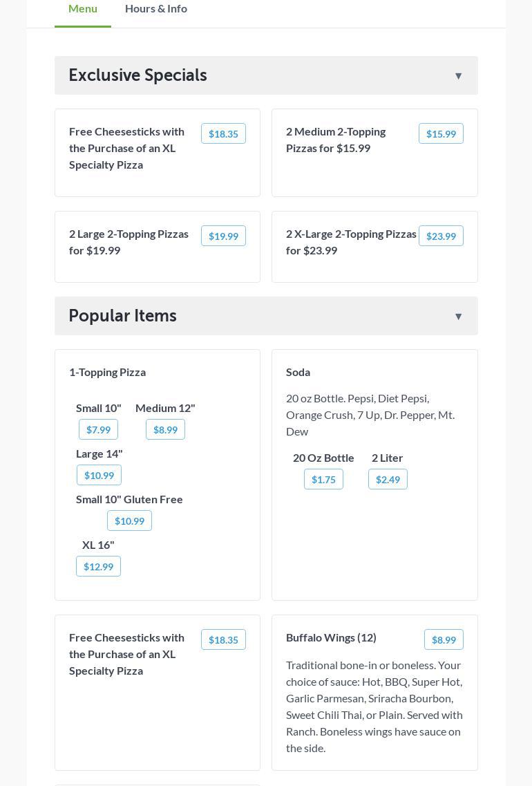Switch to the Menu tab
532x786 pixels.
pos(83,9)
